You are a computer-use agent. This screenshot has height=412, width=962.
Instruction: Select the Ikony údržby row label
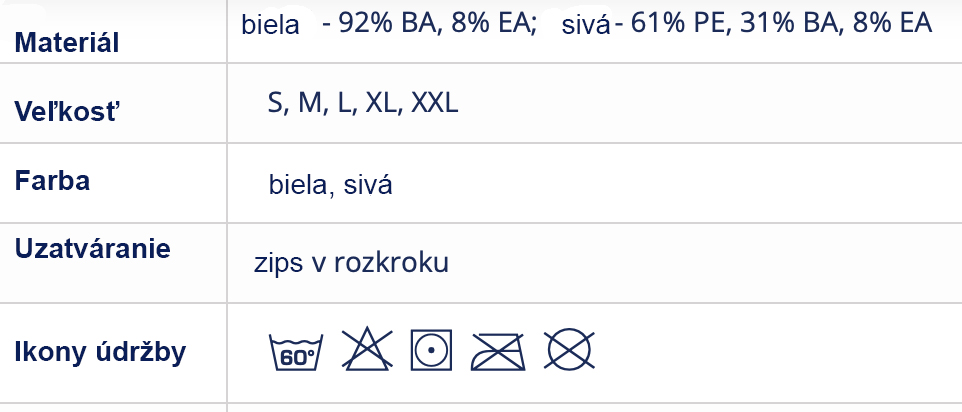(101, 353)
